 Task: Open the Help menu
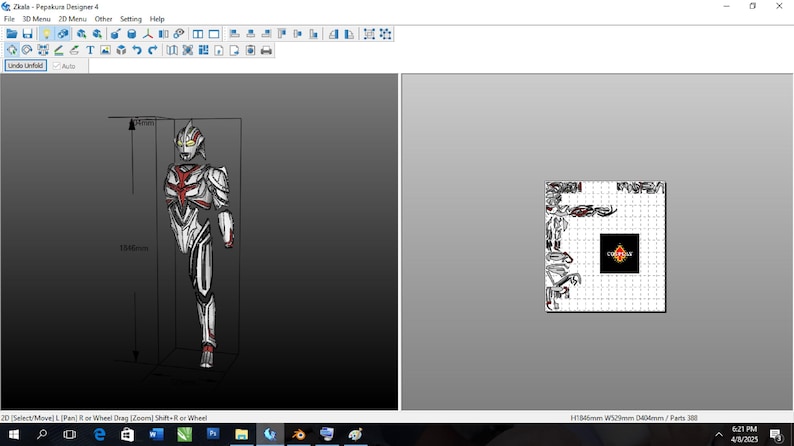157,19
